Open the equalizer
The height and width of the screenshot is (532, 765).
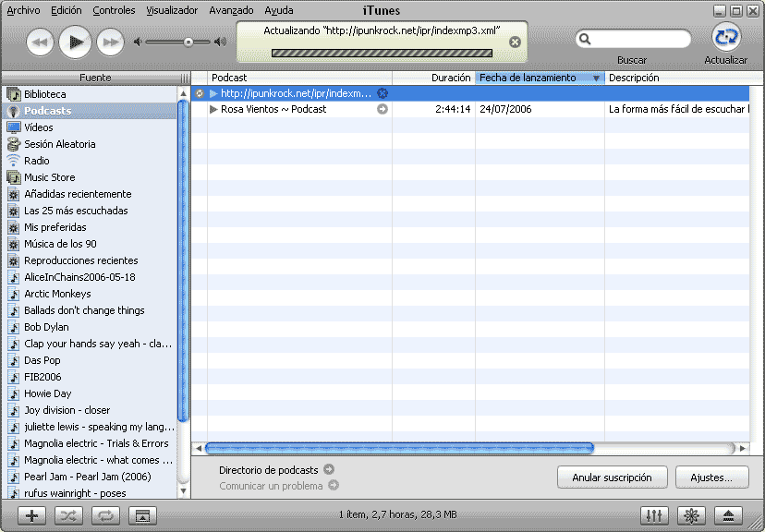coord(654,515)
